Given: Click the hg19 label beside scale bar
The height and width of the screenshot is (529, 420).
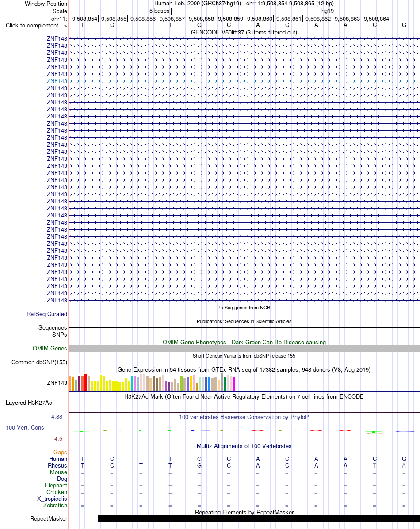Looking at the screenshot, I should [x=328, y=11].
